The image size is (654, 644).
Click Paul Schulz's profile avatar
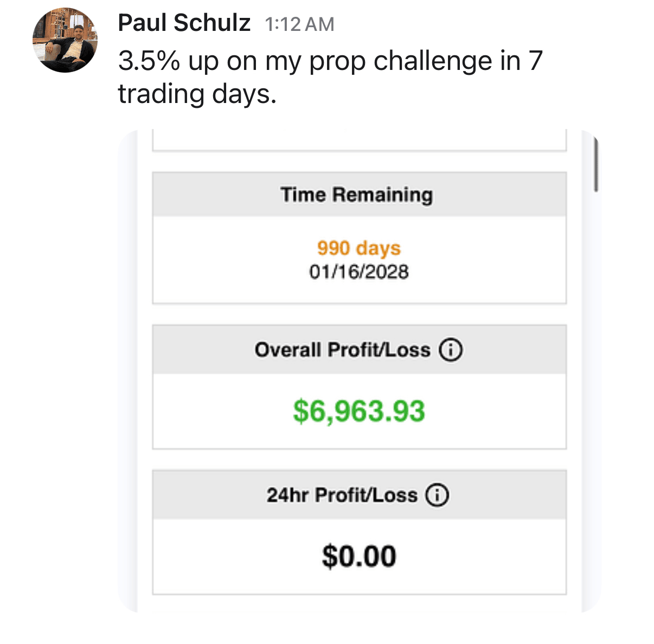click(65, 41)
